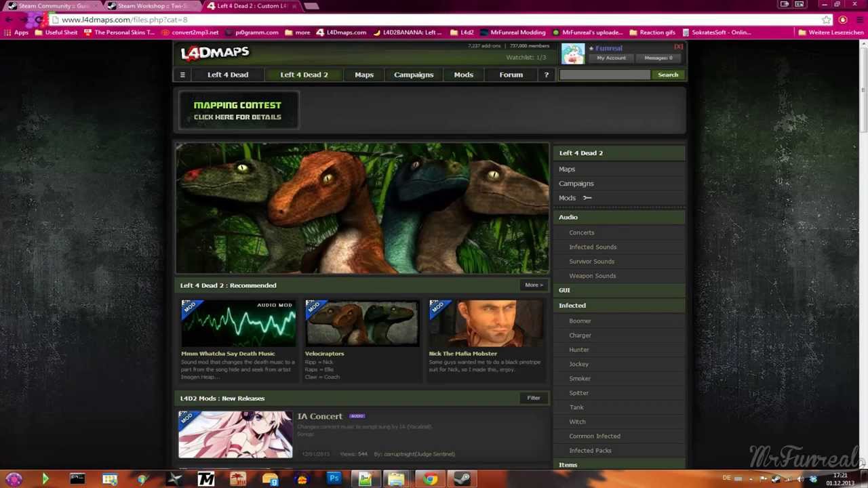Open the bold M taskbar application
Viewport: 868px width, 488px height.
click(206, 479)
